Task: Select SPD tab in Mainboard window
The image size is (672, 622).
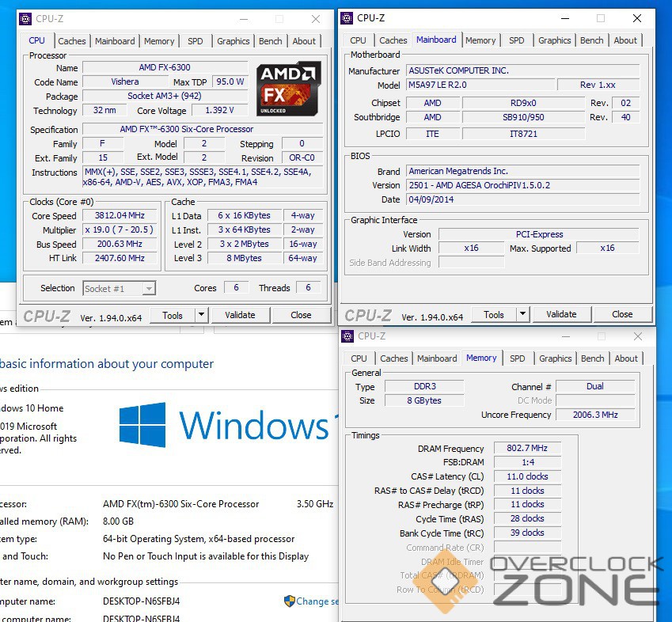Action: coord(516,40)
